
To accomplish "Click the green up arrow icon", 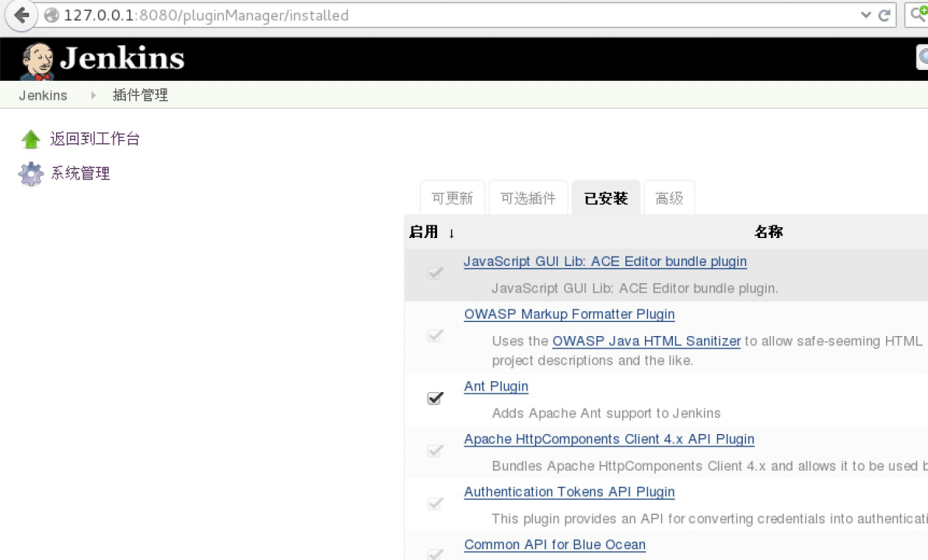I will point(30,139).
